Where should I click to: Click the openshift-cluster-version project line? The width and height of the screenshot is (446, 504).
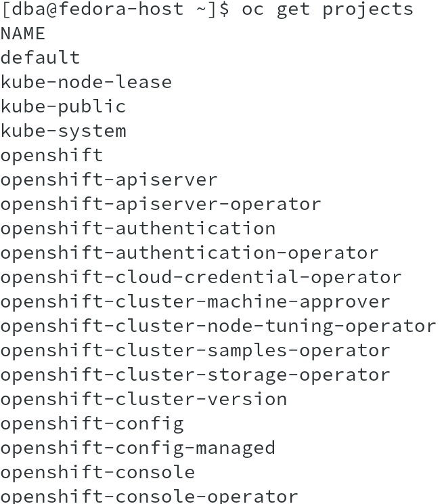click(x=143, y=400)
